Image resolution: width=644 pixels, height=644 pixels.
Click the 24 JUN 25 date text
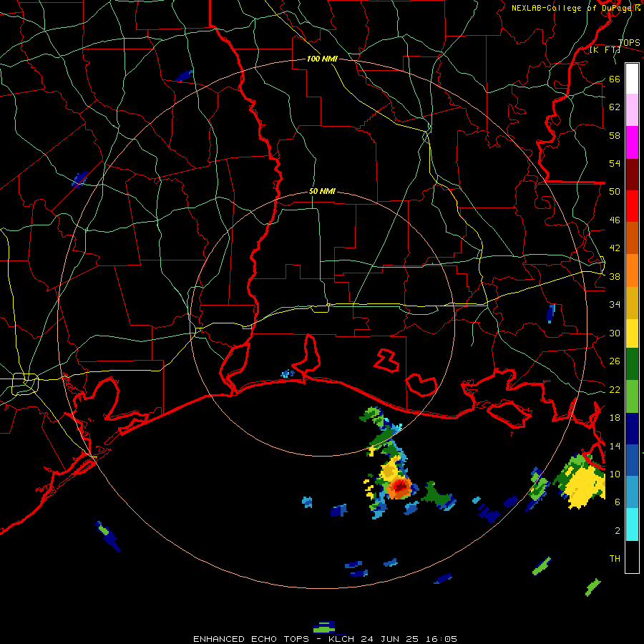[x=390, y=639]
